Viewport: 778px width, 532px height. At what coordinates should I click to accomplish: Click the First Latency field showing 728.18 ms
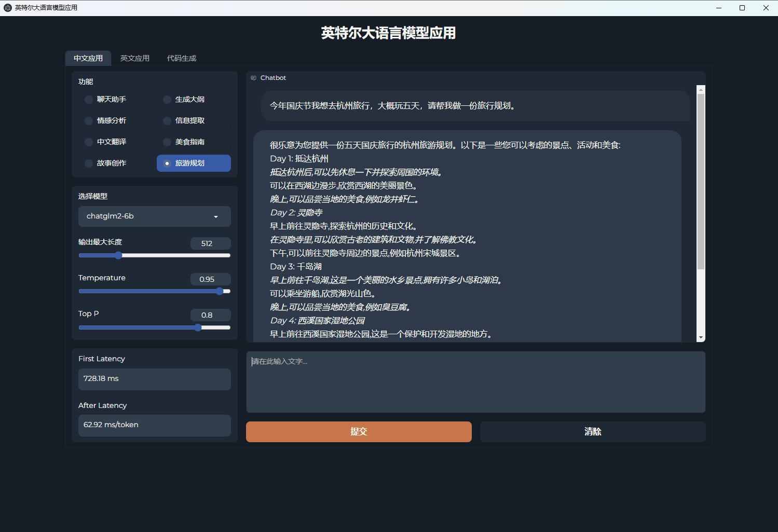pyautogui.click(x=155, y=379)
